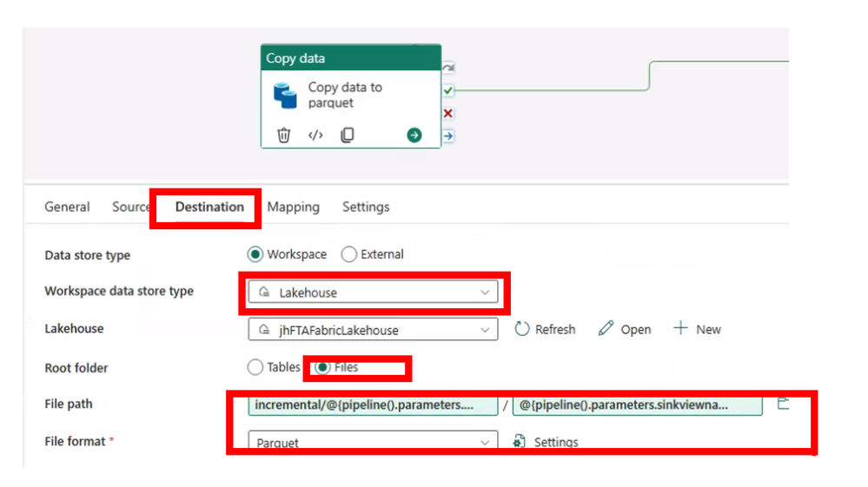The height and width of the screenshot is (487, 868).
Task: Select the External data store radio button
Action: click(348, 254)
